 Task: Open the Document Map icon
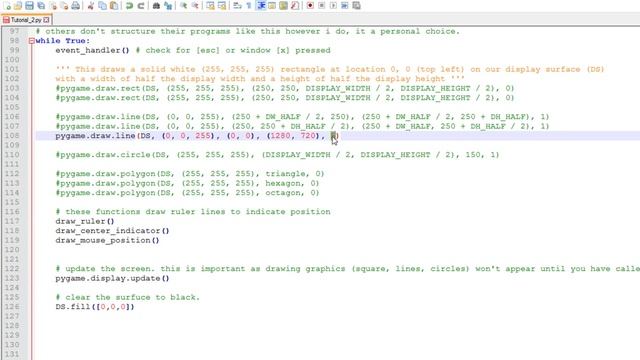283,6
